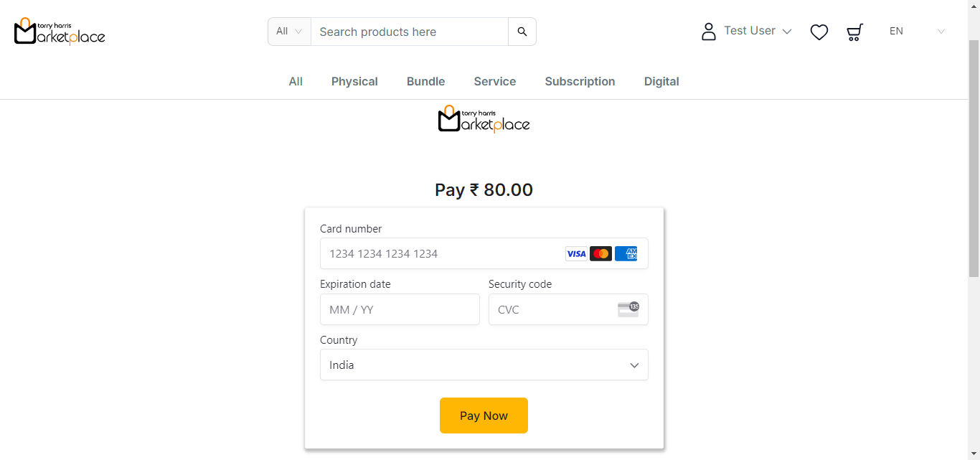Viewport: 980px width, 460px height.
Task: Click the CVC card hint icon
Action: 628,309
